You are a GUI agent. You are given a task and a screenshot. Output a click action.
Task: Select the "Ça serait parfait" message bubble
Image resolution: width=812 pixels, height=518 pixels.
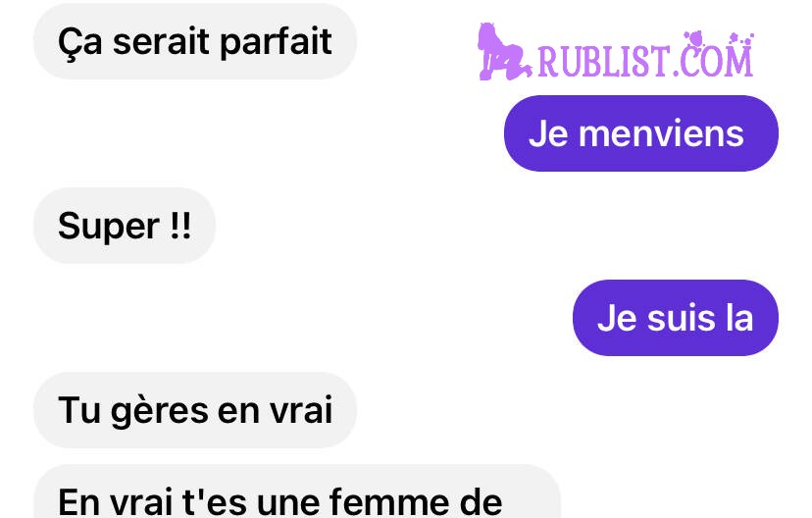195,41
